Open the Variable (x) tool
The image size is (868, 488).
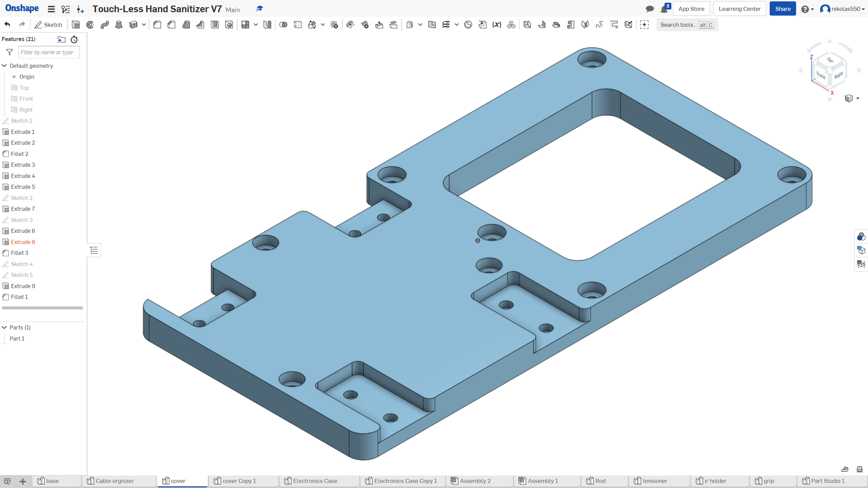click(496, 24)
